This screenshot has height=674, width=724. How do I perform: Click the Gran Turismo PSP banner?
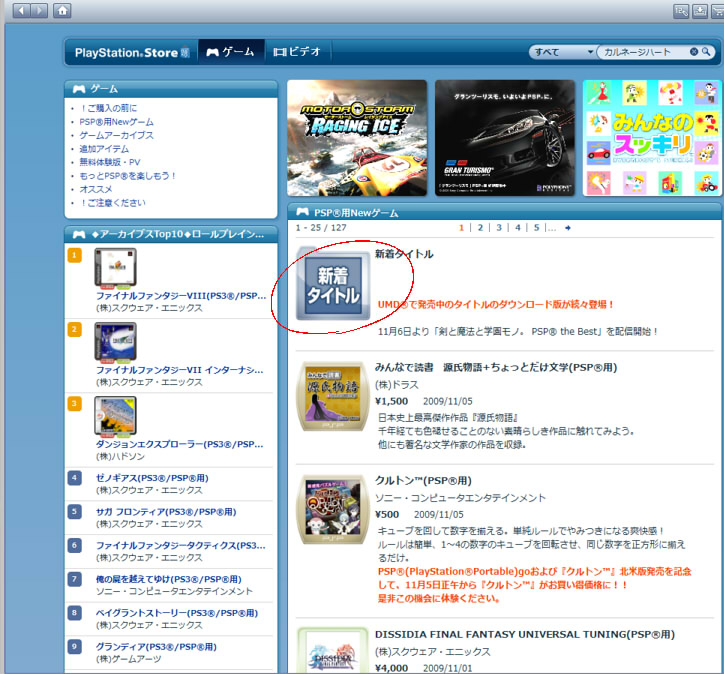pos(505,138)
